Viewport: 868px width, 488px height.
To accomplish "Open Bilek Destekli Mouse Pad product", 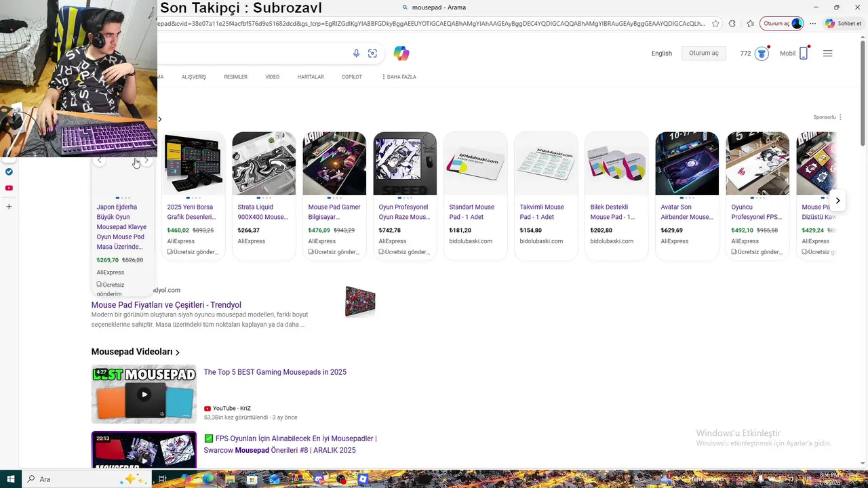I will (x=612, y=212).
